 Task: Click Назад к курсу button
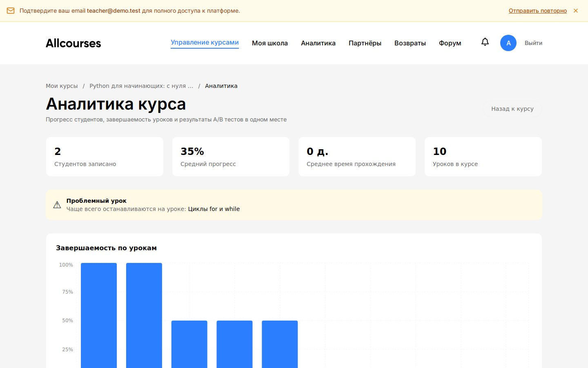point(512,109)
